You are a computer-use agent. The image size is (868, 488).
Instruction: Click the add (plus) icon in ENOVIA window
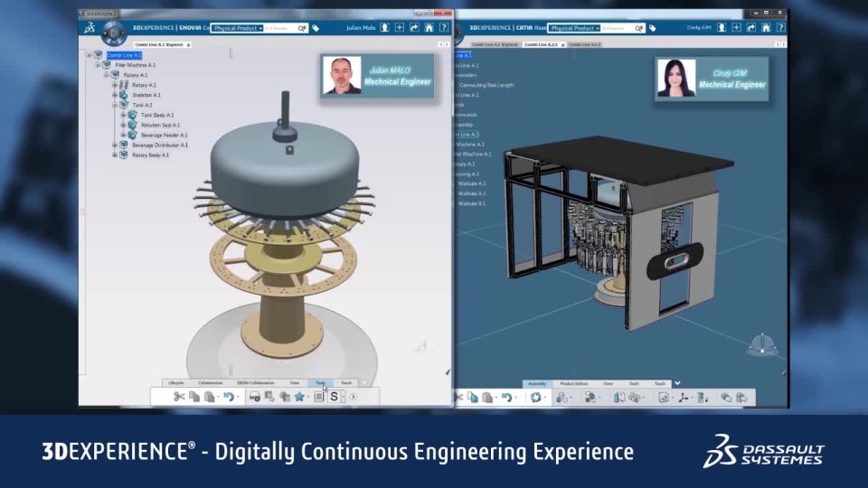[x=400, y=28]
